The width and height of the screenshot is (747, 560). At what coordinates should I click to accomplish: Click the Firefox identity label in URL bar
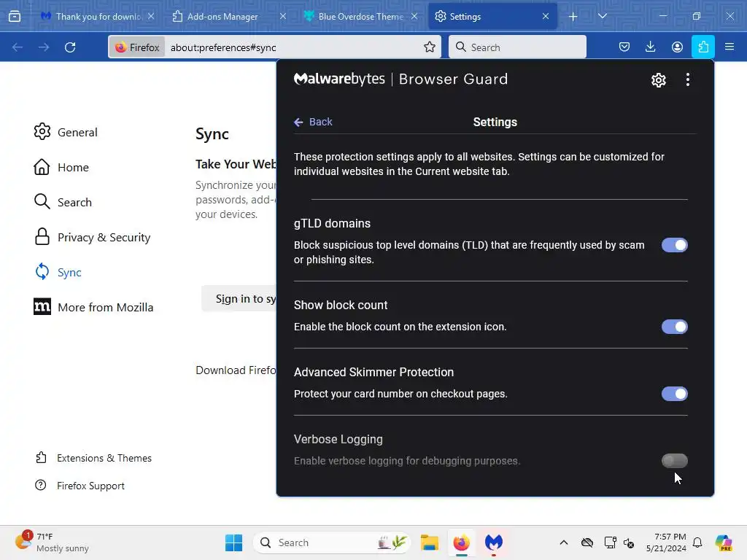[x=137, y=47]
